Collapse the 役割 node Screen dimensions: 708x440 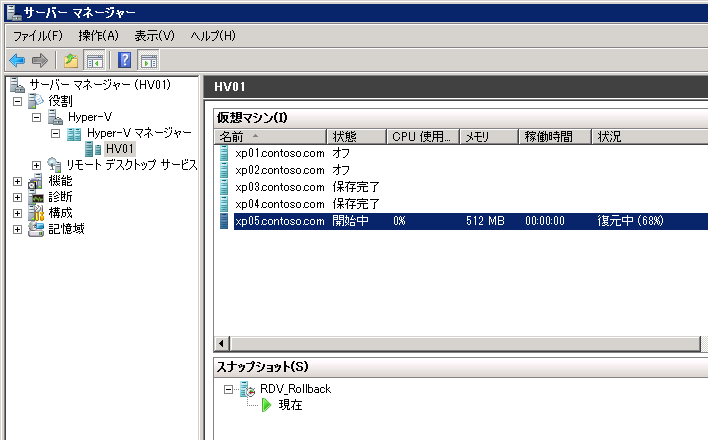point(17,101)
